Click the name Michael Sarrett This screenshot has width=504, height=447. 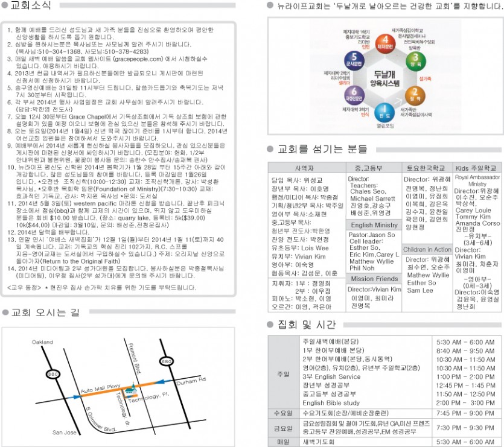tap(372, 198)
